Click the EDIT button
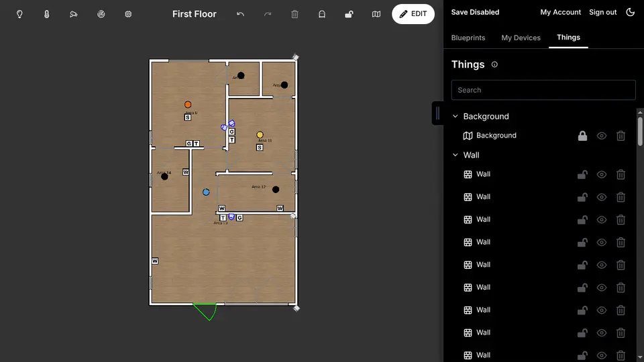The width and height of the screenshot is (644, 362). pos(413,14)
